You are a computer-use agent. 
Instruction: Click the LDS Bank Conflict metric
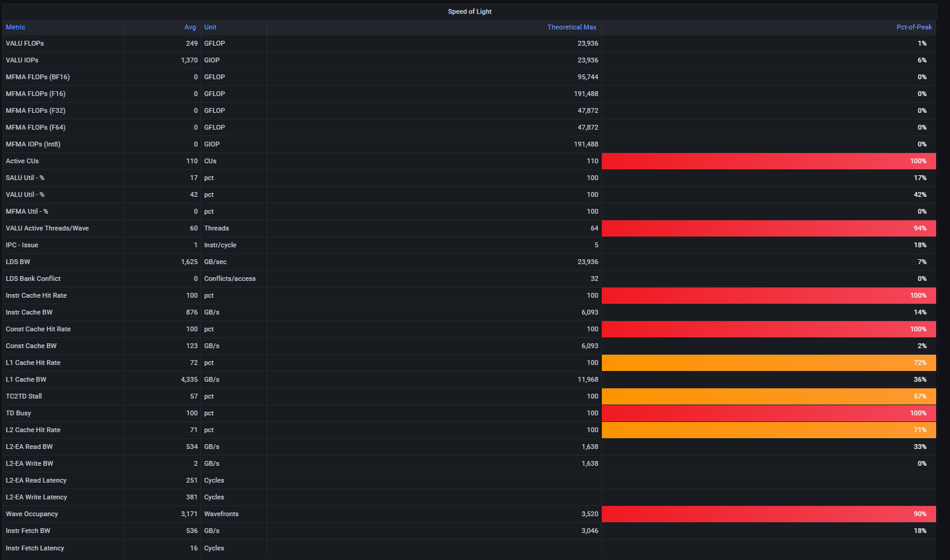pos(33,278)
